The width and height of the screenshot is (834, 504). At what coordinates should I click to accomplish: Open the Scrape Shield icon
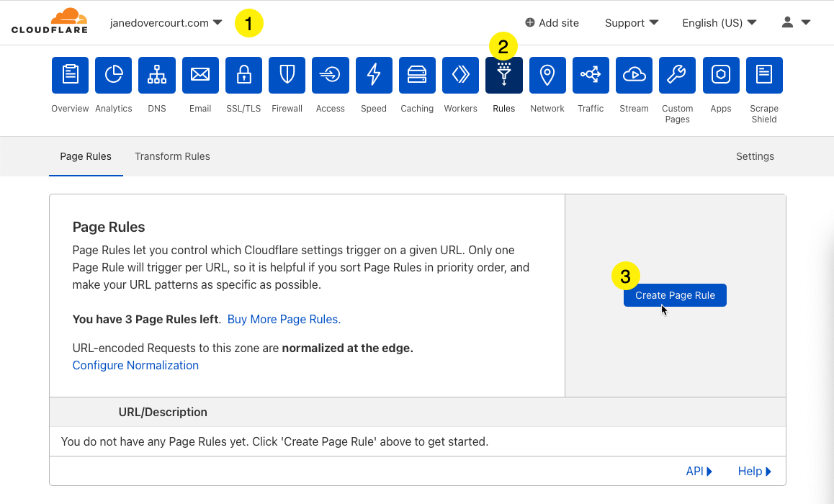[x=764, y=75]
